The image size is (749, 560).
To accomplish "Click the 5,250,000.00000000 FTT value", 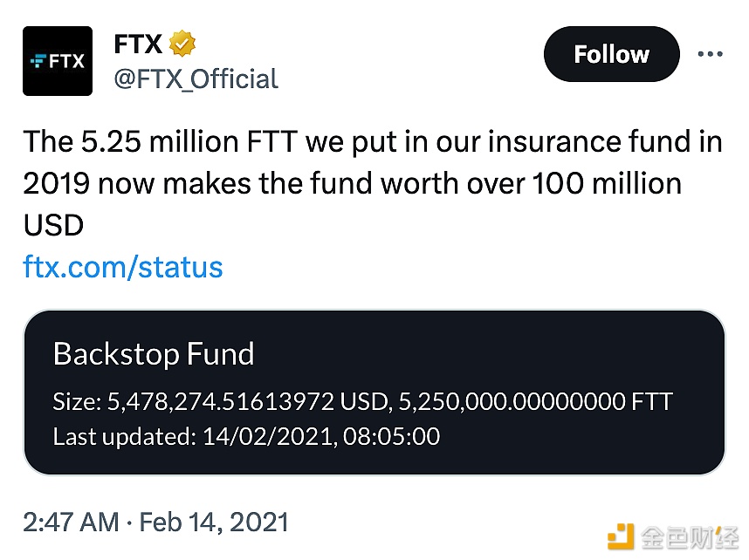I will [x=536, y=402].
